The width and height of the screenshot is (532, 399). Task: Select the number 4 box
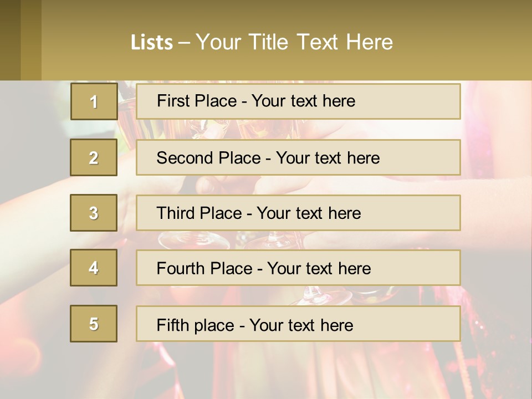tap(94, 268)
